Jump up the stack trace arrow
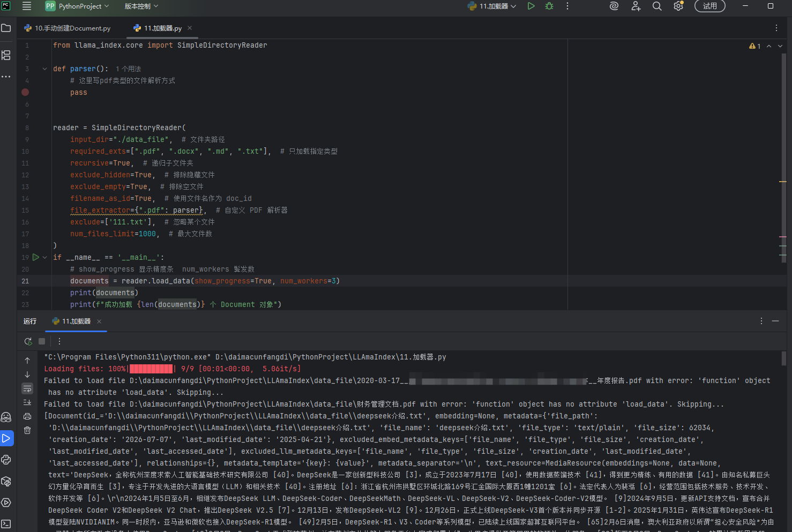Viewport: 792px width, 532px height. point(27,361)
